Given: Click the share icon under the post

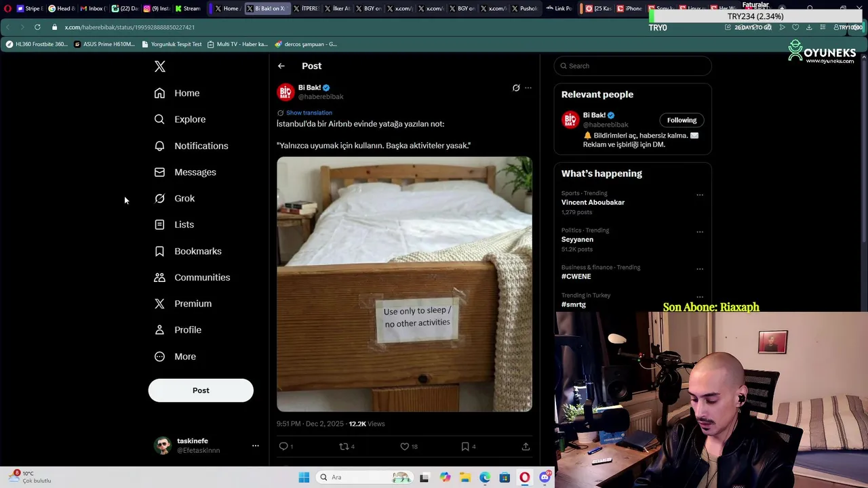Looking at the screenshot, I should coord(526,446).
